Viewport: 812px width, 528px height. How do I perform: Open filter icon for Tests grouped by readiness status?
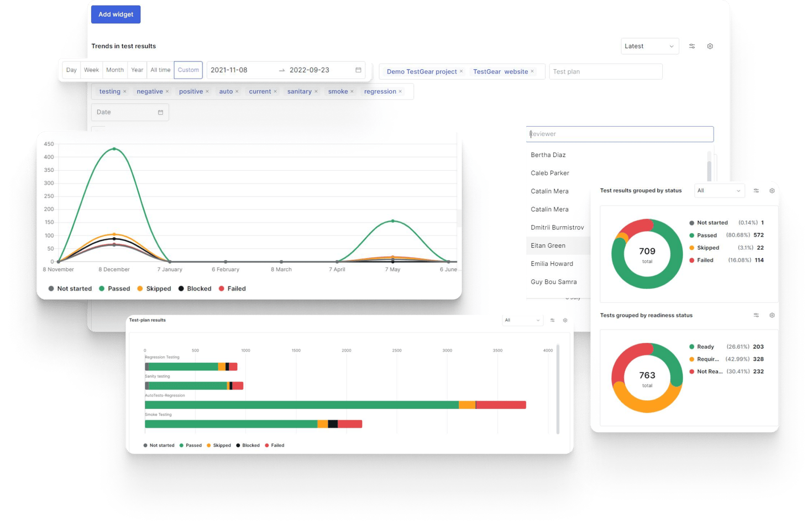(x=756, y=315)
